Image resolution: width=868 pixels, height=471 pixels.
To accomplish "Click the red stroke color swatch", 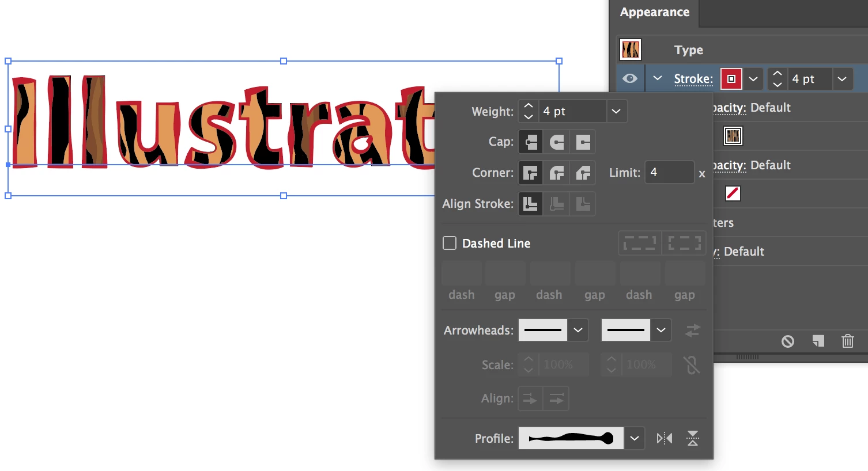I will 731,79.
